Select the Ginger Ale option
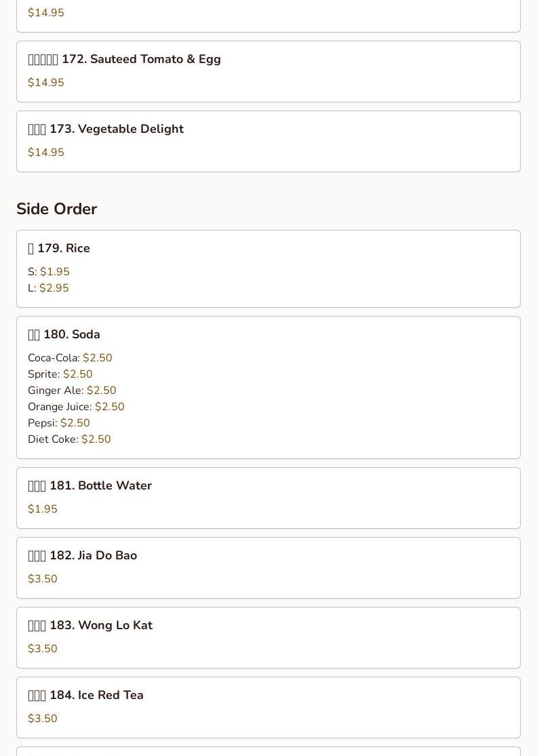537x756 pixels. point(72,391)
